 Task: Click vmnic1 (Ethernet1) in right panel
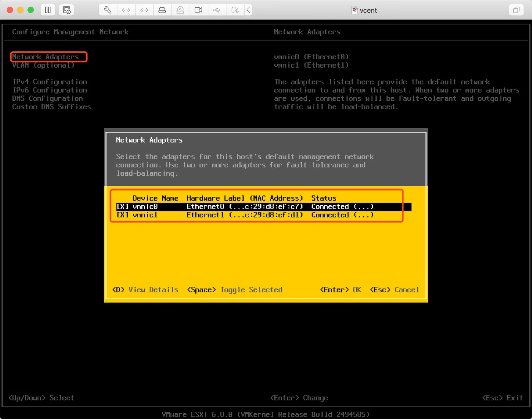[311, 65]
